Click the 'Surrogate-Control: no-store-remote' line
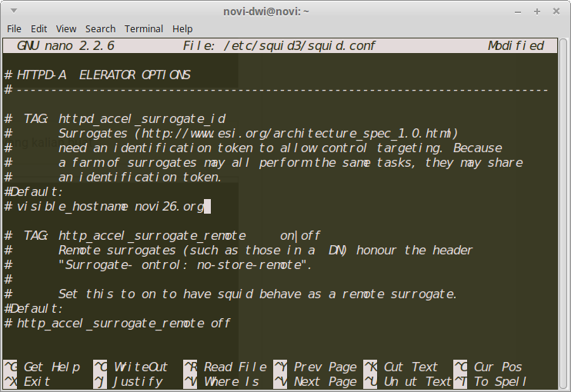The width and height of the screenshot is (571, 392). point(158,264)
